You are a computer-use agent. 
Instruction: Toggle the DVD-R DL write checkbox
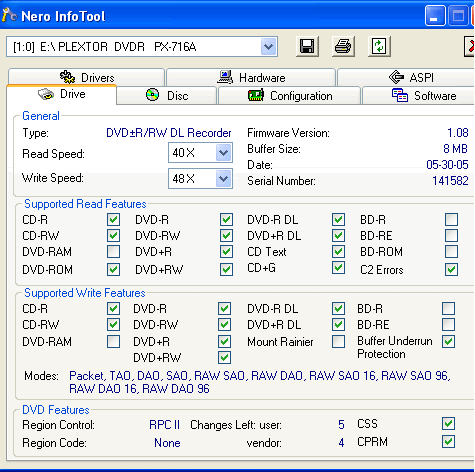tap(338, 309)
